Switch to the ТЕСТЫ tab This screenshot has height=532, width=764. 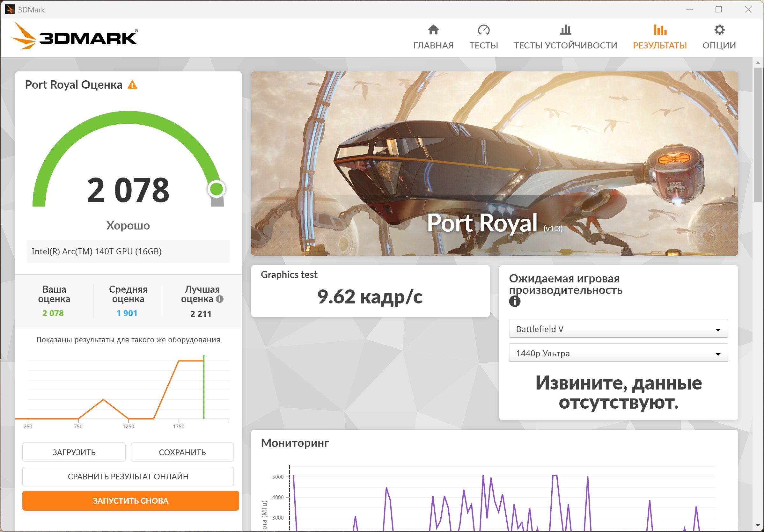point(483,45)
